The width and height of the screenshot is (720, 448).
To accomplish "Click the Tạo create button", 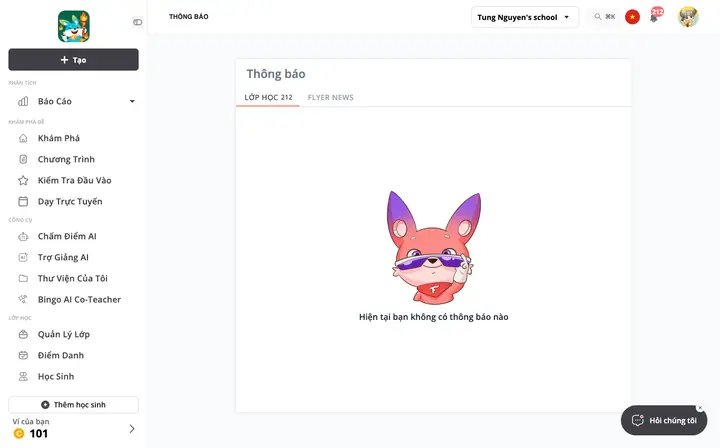I will pos(73,60).
